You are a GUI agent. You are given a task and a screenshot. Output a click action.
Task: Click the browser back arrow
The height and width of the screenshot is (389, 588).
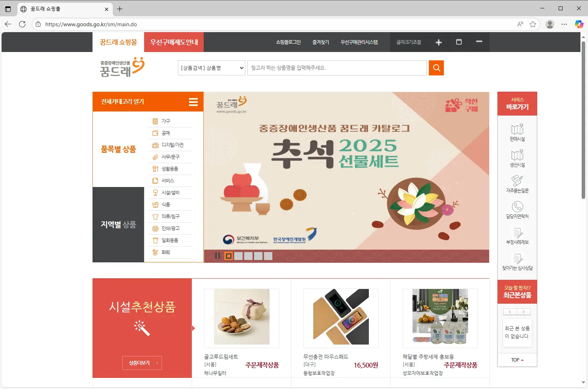(8, 24)
